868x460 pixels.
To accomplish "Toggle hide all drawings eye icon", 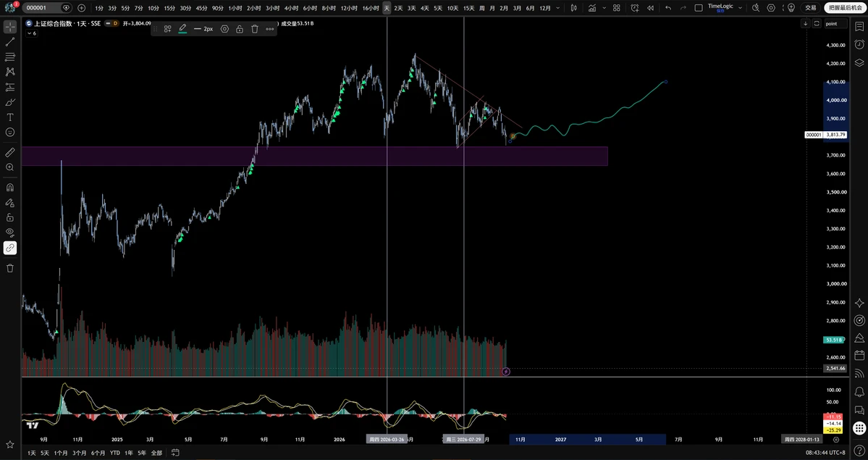I will pos(10,233).
